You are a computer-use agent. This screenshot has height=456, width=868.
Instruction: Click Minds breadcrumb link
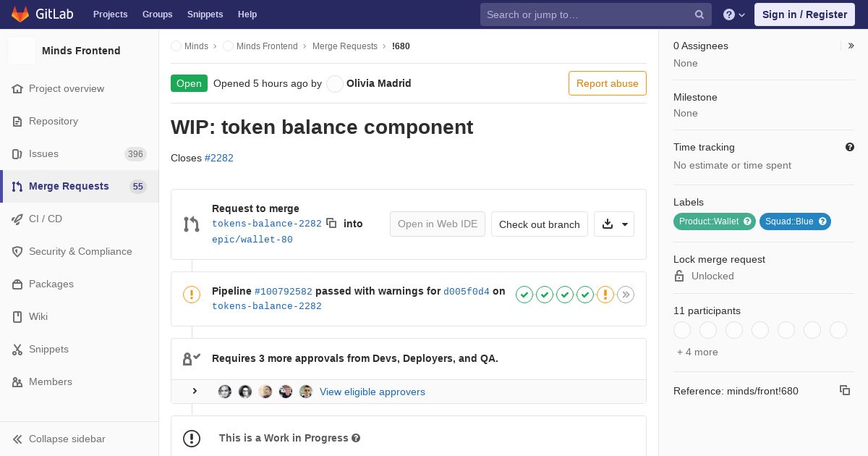(196, 46)
